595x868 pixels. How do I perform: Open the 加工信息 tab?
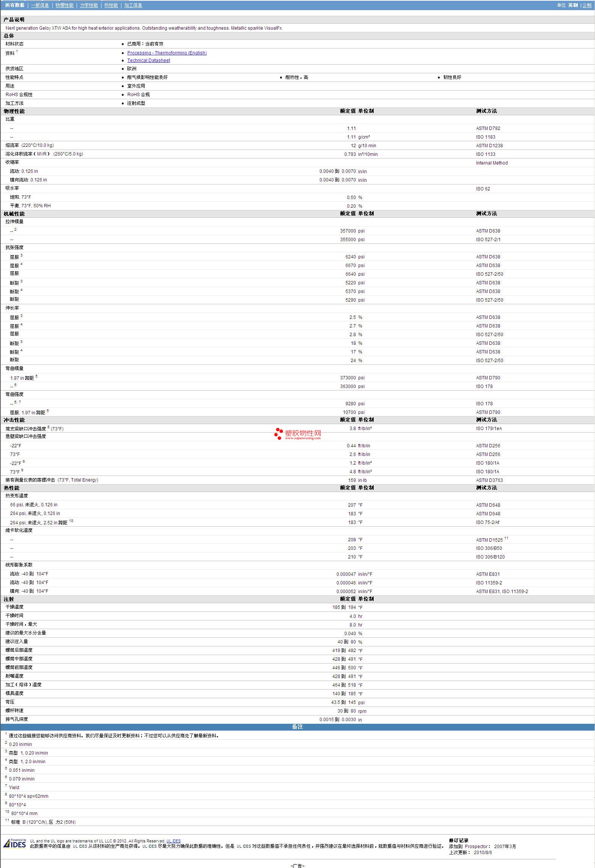pos(133,5)
